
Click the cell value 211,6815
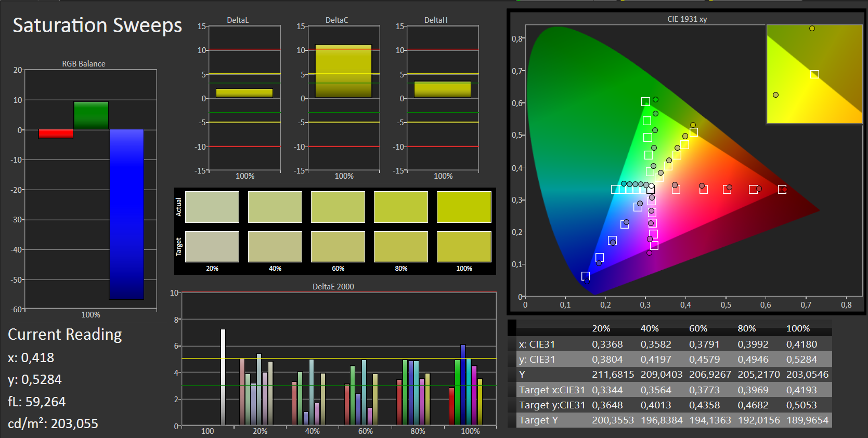point(613,374)
